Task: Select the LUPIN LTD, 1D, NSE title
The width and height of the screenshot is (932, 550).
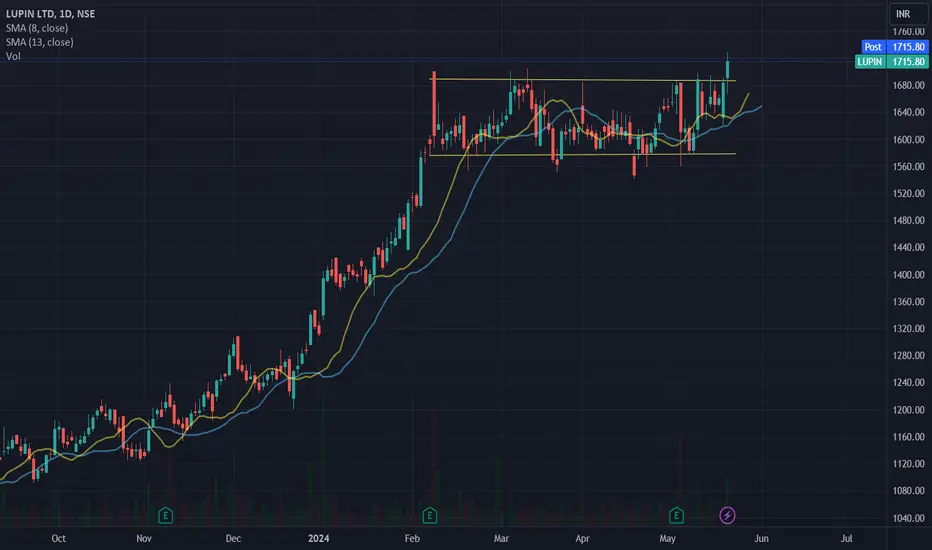Action: point(51,14)
